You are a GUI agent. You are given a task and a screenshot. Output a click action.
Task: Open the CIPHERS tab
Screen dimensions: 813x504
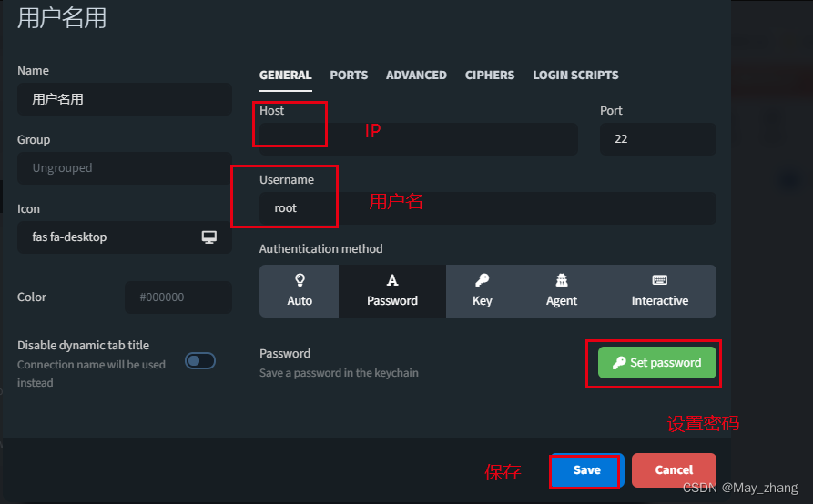[490, 76]
